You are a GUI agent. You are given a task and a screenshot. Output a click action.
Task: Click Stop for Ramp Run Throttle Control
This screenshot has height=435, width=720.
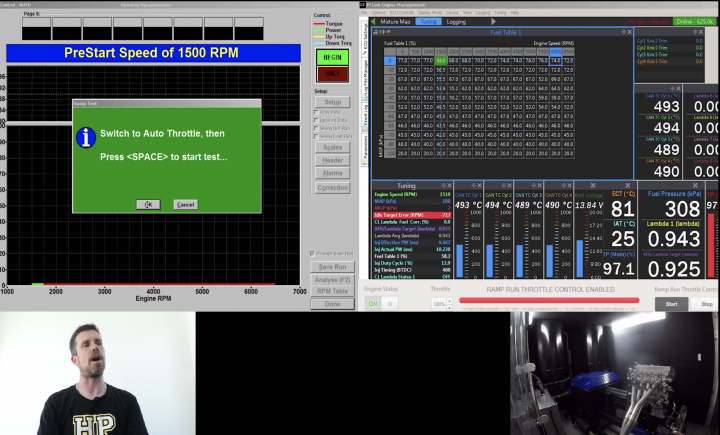click(x=707, y=304)
